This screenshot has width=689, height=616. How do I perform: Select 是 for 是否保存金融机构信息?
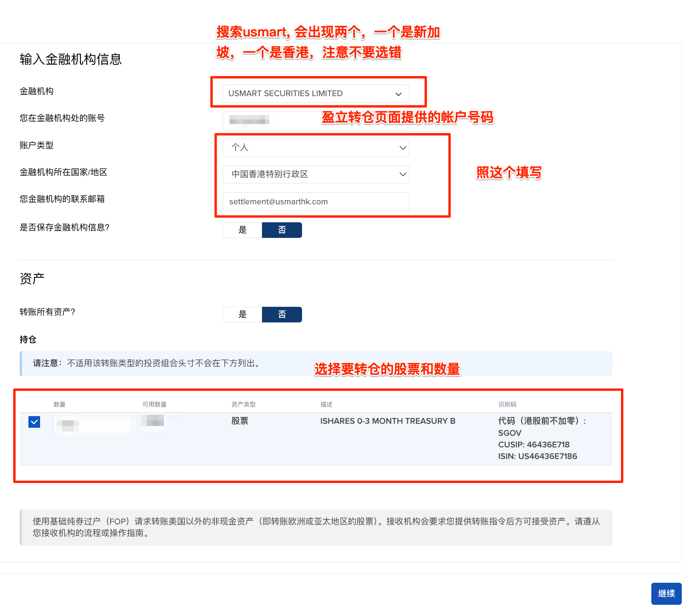242,230
